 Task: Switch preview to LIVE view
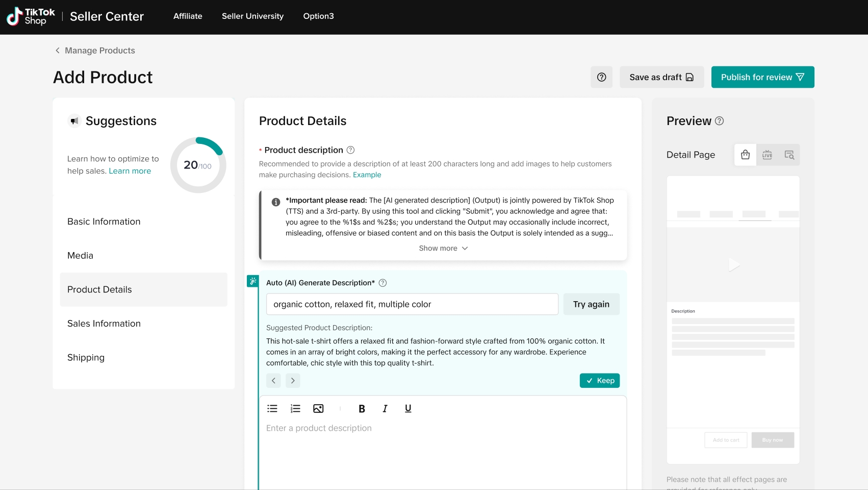click(x=767, y=155)
